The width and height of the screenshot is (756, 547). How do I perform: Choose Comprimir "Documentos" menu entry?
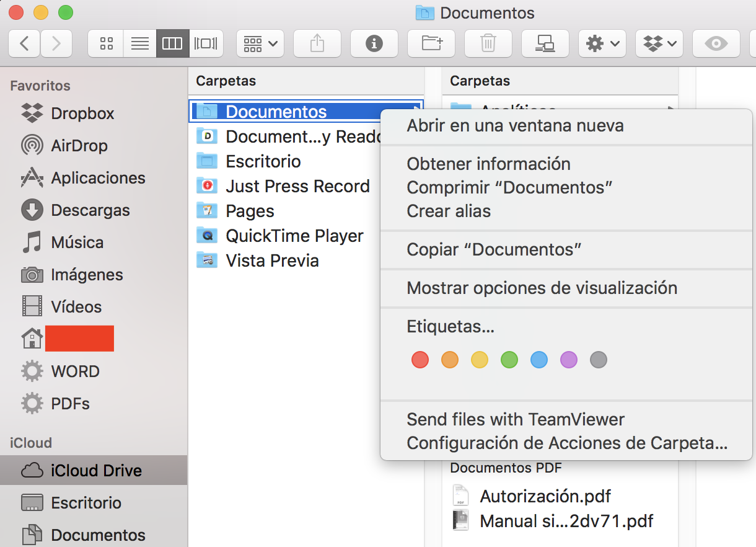[x=566, y=187]
